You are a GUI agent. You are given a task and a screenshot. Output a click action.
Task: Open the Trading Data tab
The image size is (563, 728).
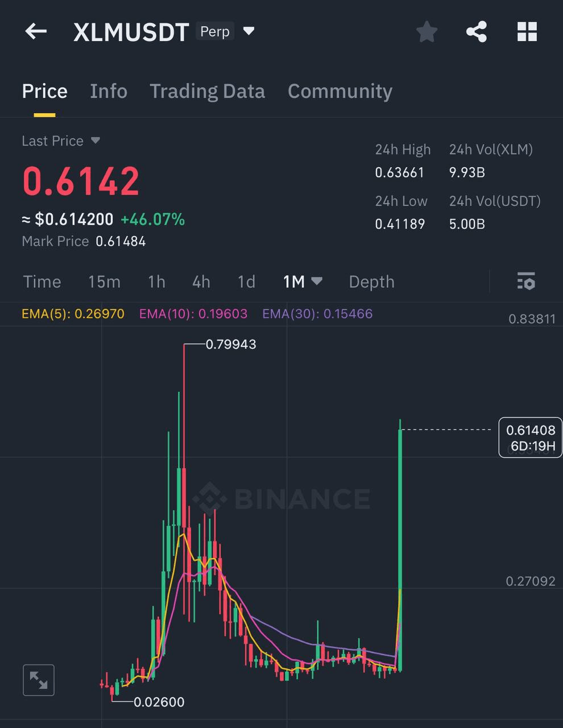coord(207,91)
